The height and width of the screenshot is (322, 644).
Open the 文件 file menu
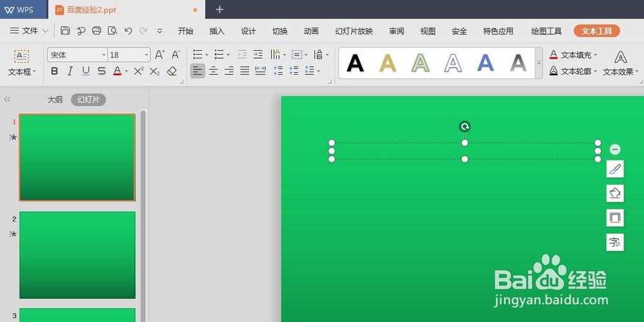[29, 31]
